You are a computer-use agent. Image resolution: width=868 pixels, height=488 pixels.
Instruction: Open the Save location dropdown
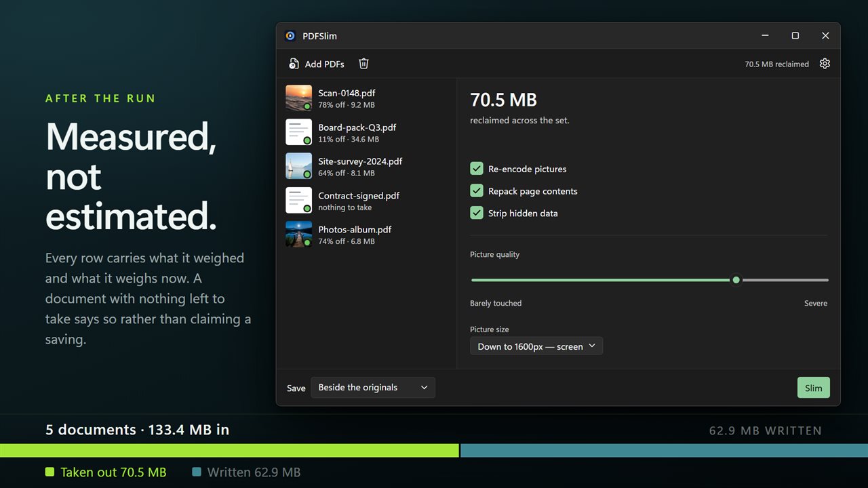373,388
